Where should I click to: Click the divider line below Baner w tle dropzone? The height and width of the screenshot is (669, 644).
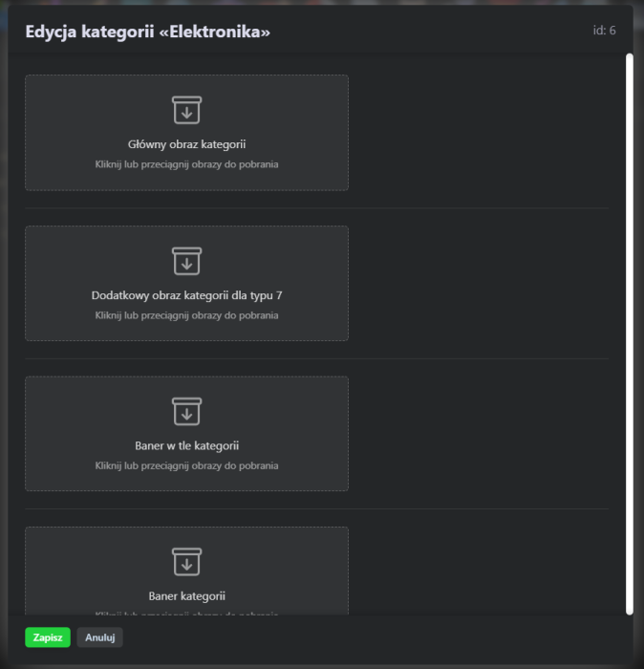tap(316, 509)
